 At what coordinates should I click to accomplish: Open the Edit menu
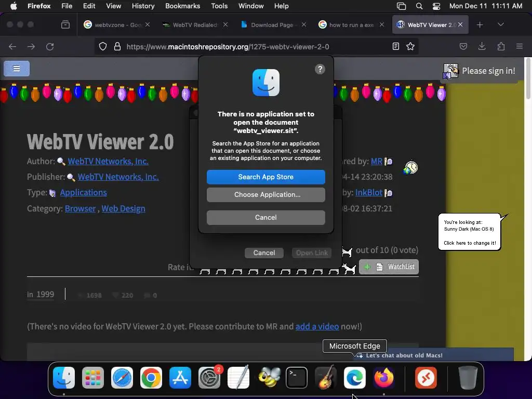89,6
